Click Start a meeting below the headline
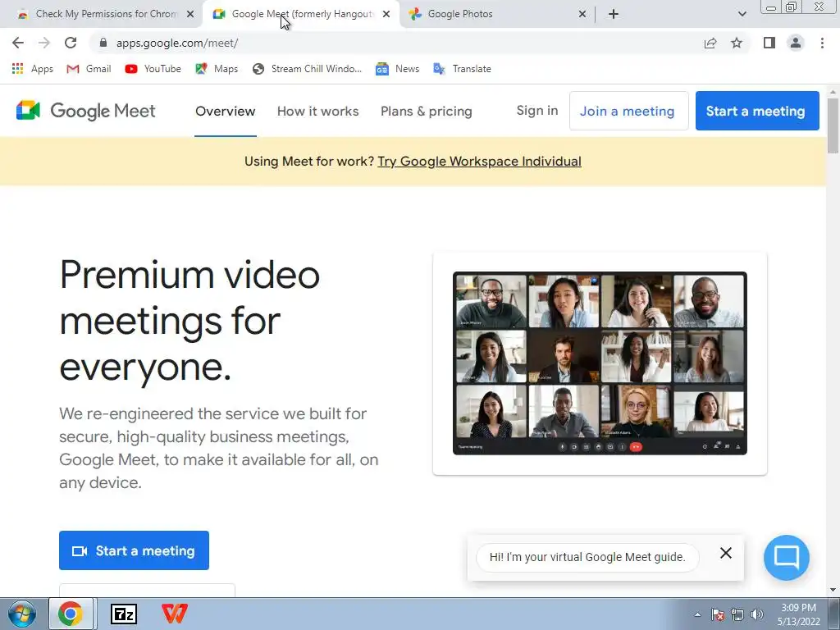Image resolution: width=840 pixels, height=630 pixels. point(134,550)
